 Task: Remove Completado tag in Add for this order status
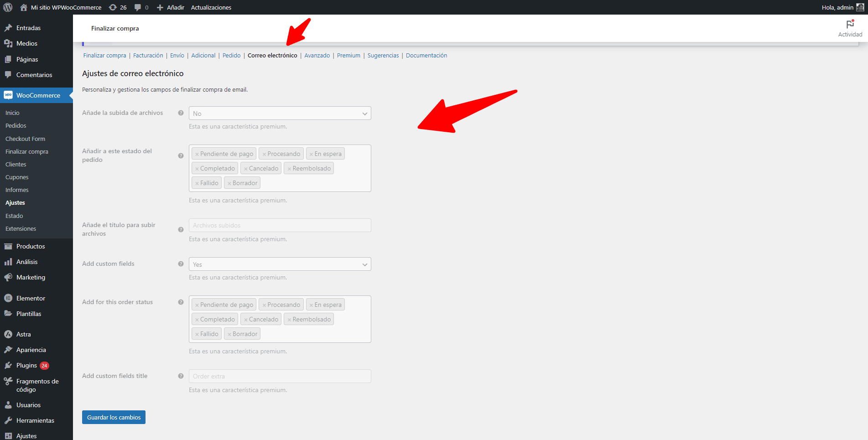click(x=197, y=320)
